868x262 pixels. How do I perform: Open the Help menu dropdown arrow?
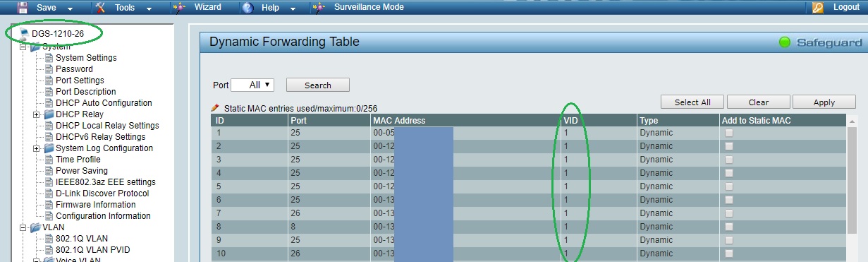[x=292, y=9]
